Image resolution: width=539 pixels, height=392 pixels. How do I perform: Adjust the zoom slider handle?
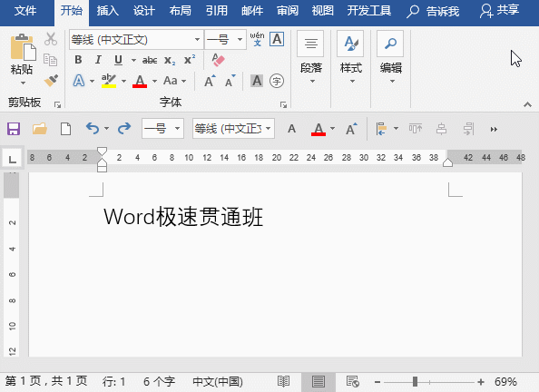pyautogui.click(x=416, y=381)
